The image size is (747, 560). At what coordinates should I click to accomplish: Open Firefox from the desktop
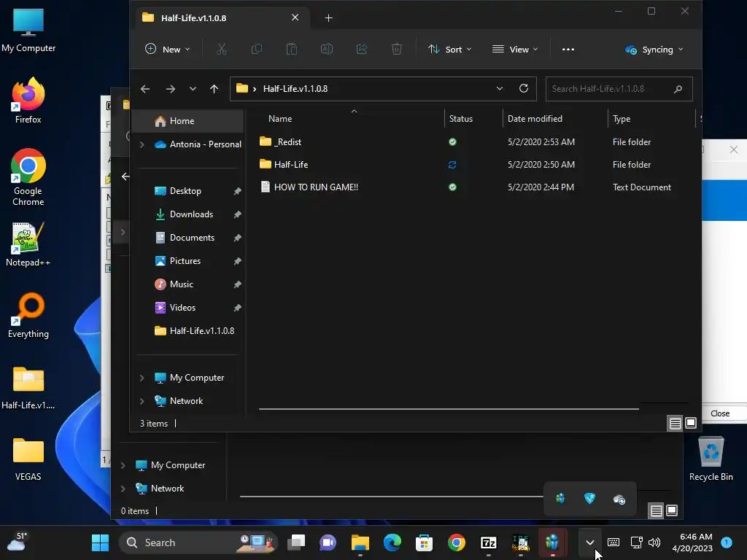28,101
